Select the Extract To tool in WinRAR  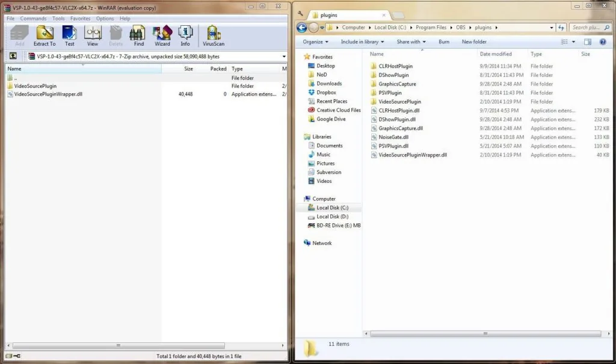[44, 35]
